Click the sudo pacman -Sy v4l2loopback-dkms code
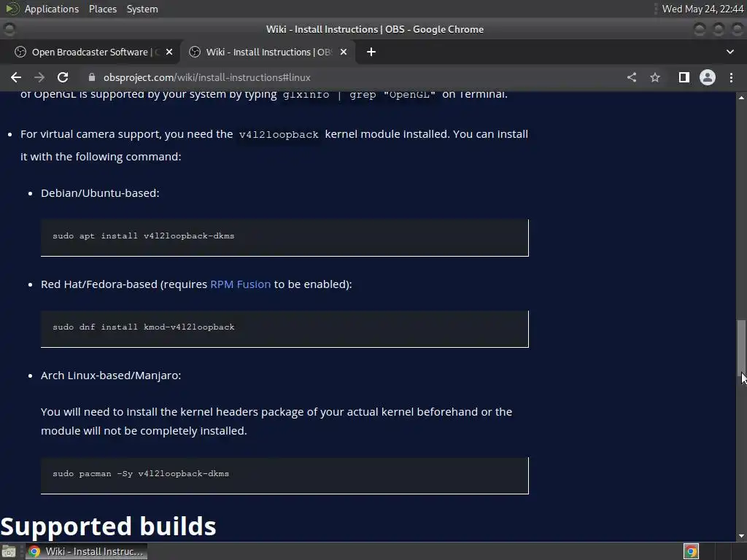 click(x=141, y=474)
